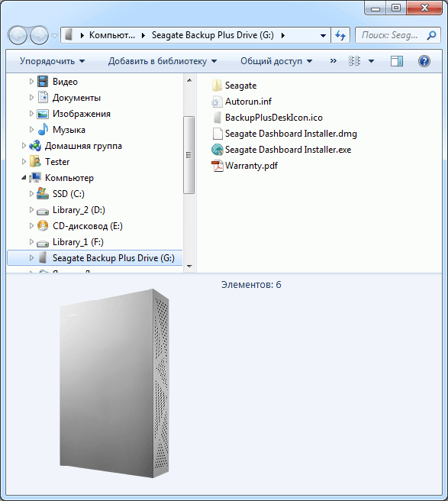The width and height of the screenshot is (448, 501).
Task: Click Seagate Backup Plus Drive (G:) breadcrumb
Action: click(x=213, y=35)
